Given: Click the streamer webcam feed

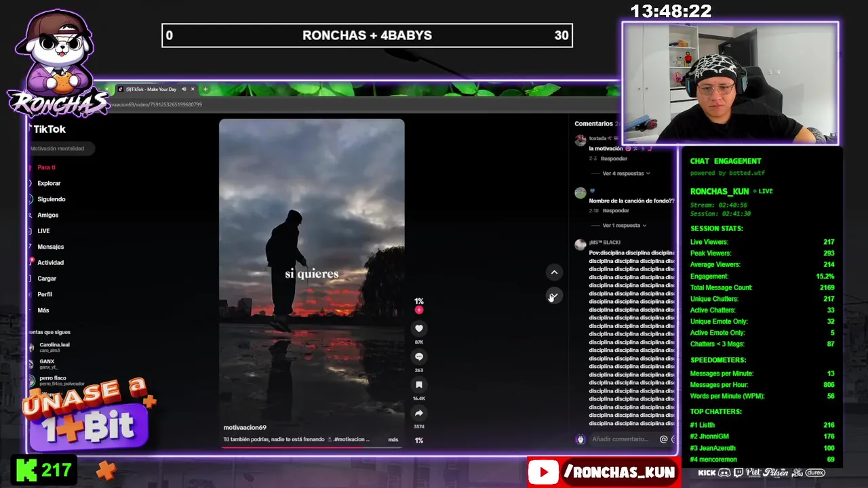Looking at the screenshot, I should tap(730, 83).
